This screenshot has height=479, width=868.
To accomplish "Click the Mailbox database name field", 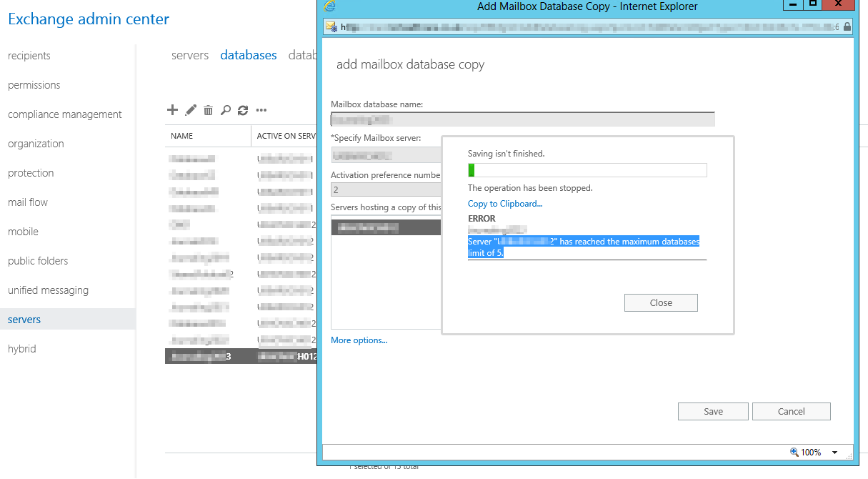I will [x=523, y=119].
